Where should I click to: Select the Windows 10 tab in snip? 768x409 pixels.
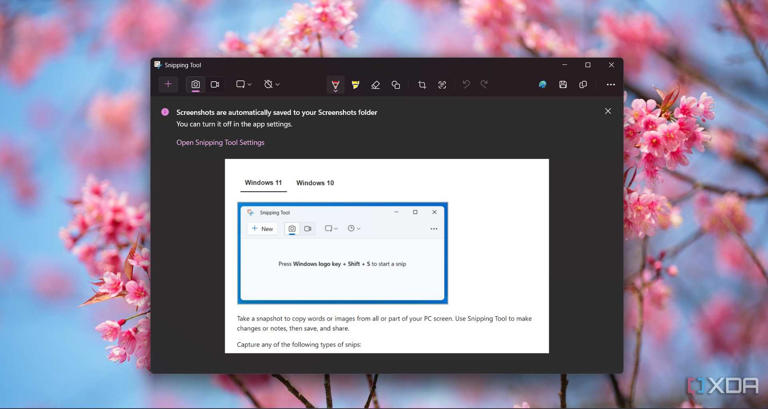coord(315,183)
